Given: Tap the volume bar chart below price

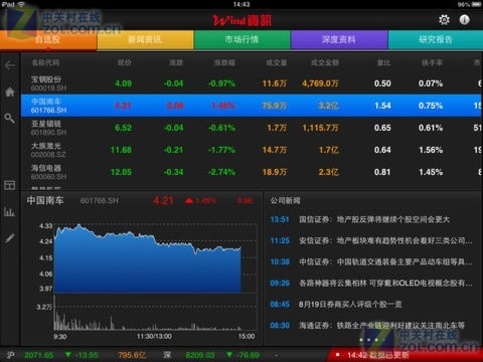Looking at the screenshot, I should (155, 313).
